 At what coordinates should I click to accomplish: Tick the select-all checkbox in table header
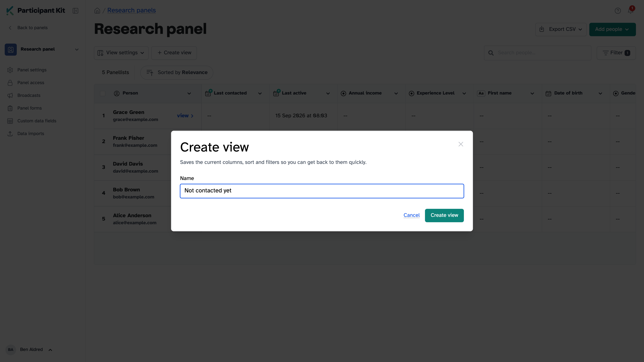click(x=102, y=94)
